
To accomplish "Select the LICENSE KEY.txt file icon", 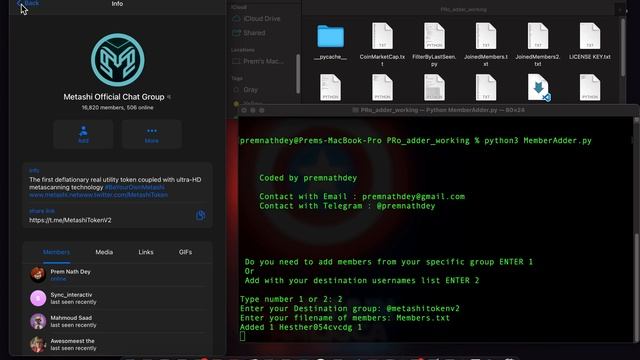I will coord(590,36).
